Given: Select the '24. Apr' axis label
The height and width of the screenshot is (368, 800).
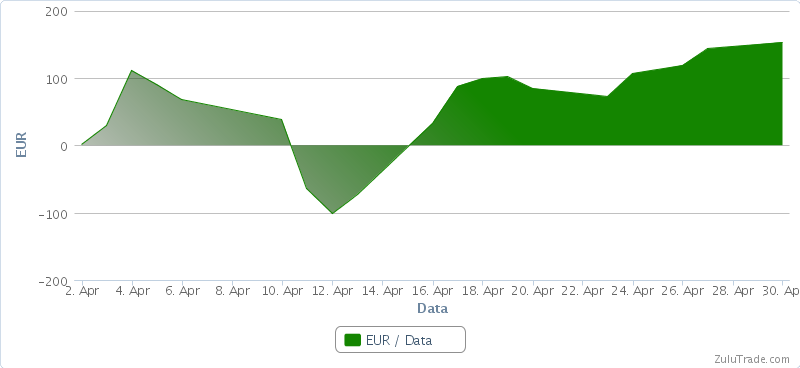Looking at the screenshot, I should tap(632, 291).
